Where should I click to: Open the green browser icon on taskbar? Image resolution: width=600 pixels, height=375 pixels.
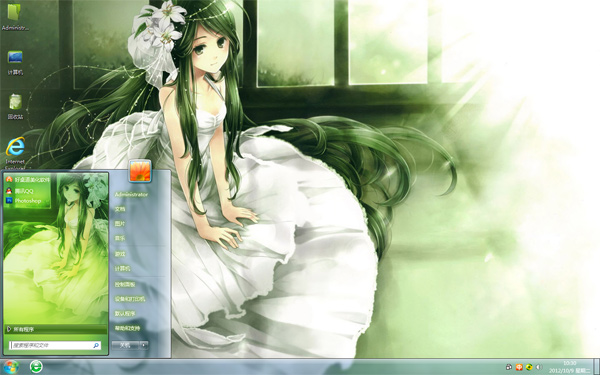36,367
